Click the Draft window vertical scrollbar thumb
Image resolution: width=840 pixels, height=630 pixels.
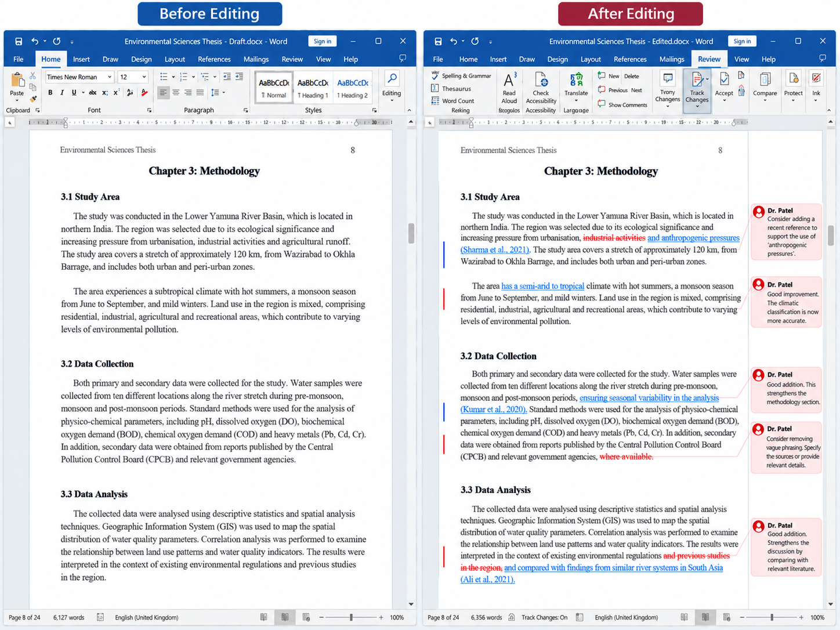[x=411, y=233]
